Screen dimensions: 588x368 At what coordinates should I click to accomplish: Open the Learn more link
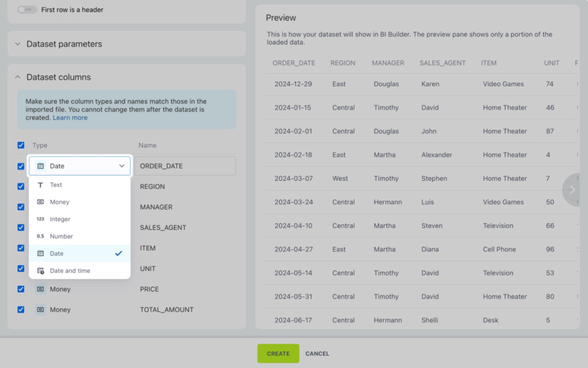click(70, 118)
